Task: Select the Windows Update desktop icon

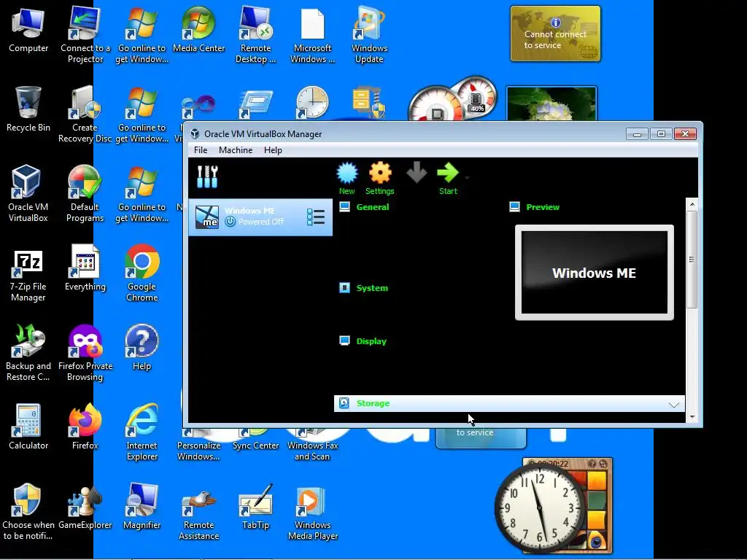Action: click(x=369, y=34)
